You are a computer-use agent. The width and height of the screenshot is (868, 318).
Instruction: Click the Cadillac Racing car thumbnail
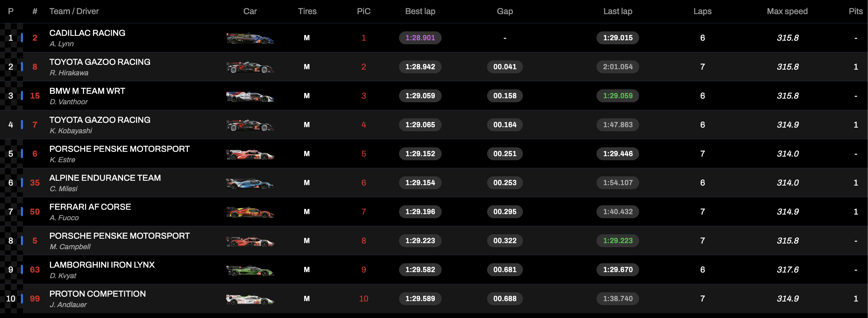pos(250,38)
